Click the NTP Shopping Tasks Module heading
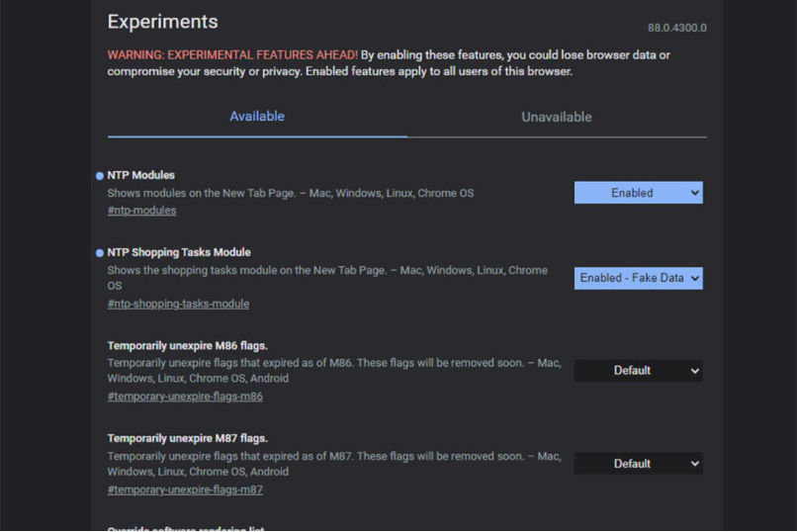This screenshot has width=797, height=532. (179, 252)
